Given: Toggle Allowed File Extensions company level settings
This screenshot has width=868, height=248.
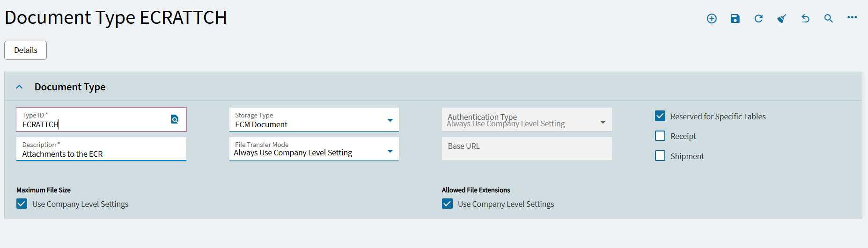Looking at the screenshot, I should pyautogui.click(x=447, y=204).
